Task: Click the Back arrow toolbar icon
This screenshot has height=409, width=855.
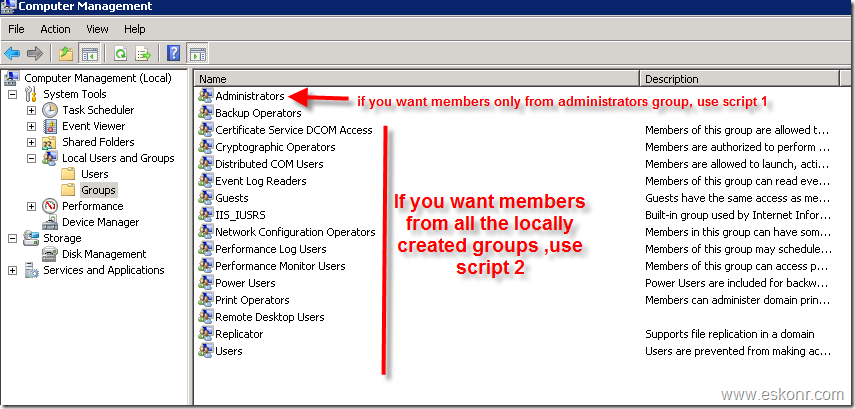Action: (x=12, y=53)
